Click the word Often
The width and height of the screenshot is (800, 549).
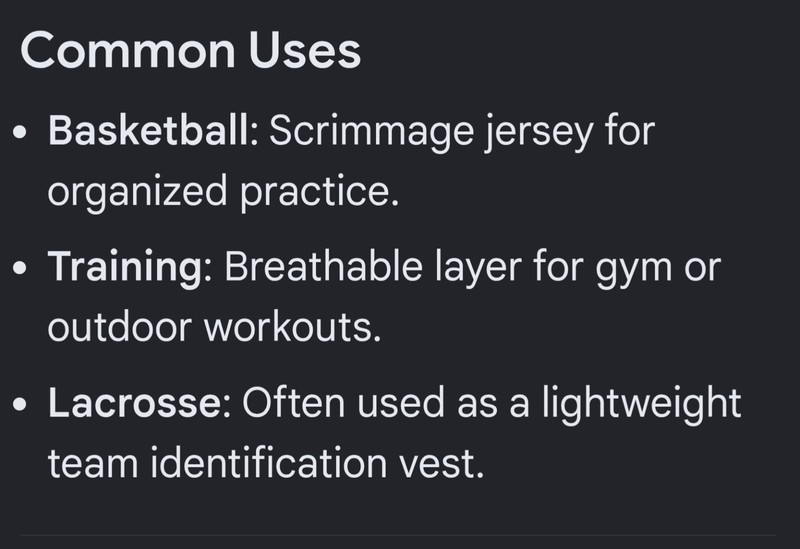coord(293,403)
